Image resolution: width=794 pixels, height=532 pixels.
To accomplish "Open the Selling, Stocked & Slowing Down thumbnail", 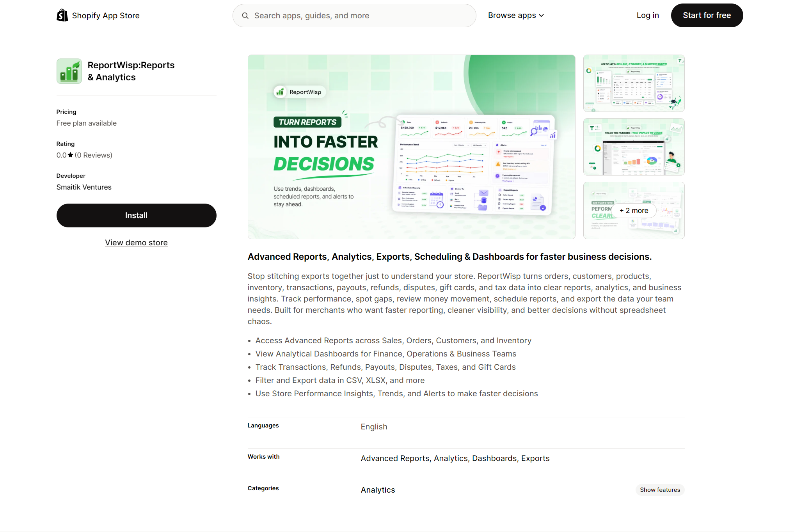I will coord(634,83).
